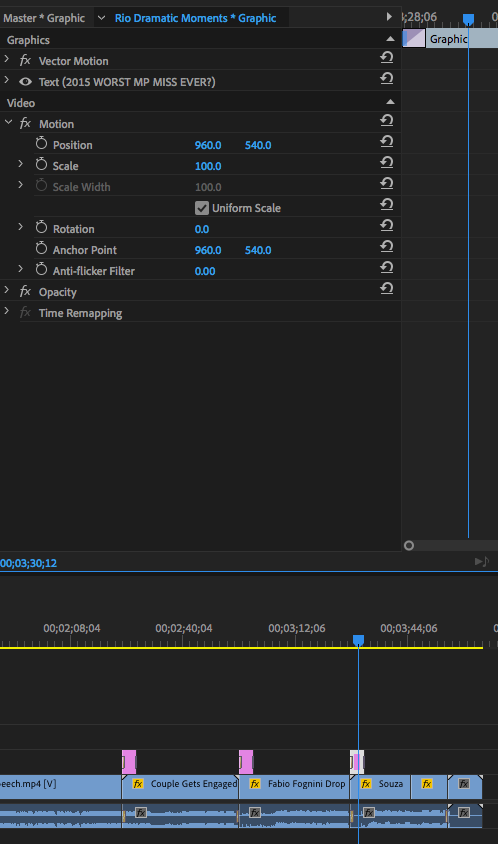Select the eech.mp4 [V] clip
The height and width of the screenshot is (844, 498).
click(x=60, y=787)
